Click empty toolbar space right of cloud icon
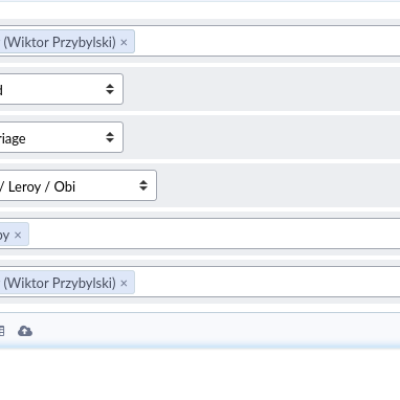The width and height of the screenshot is (400, 400). pyautogui.click(x=217, y=331)
